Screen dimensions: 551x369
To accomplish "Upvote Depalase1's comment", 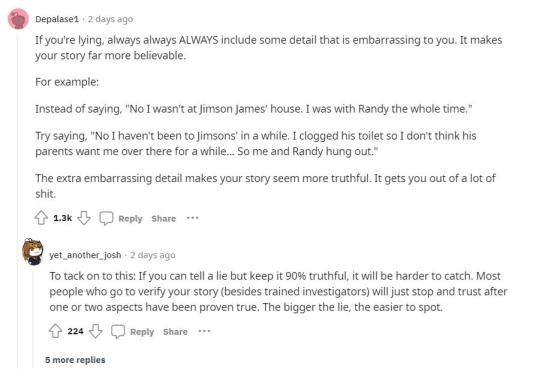I will coord(41,218).
